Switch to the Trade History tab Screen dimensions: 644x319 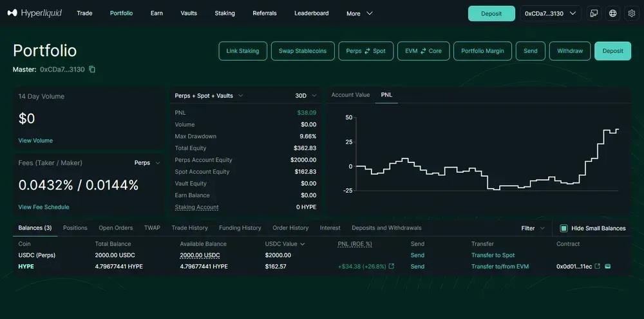pos(189,227)
